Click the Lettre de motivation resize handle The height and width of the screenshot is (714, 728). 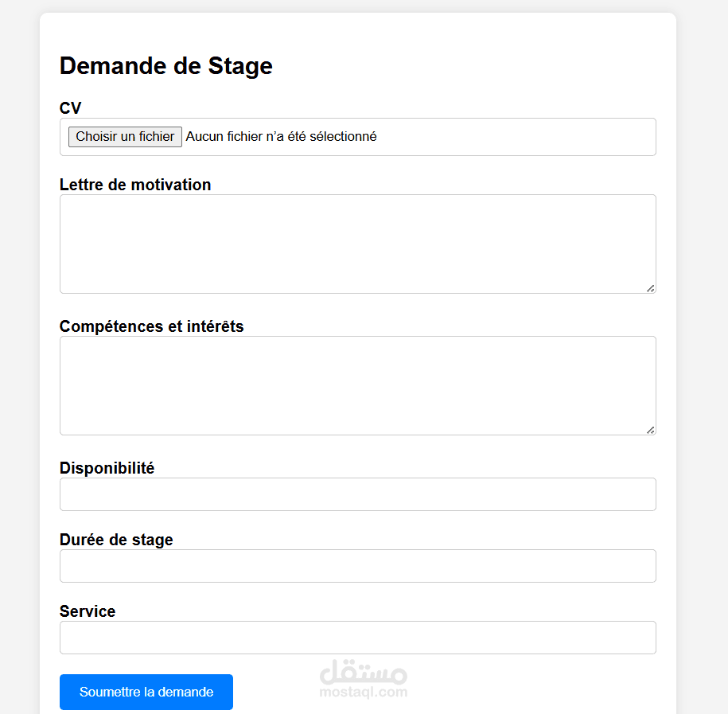(651, 288)
